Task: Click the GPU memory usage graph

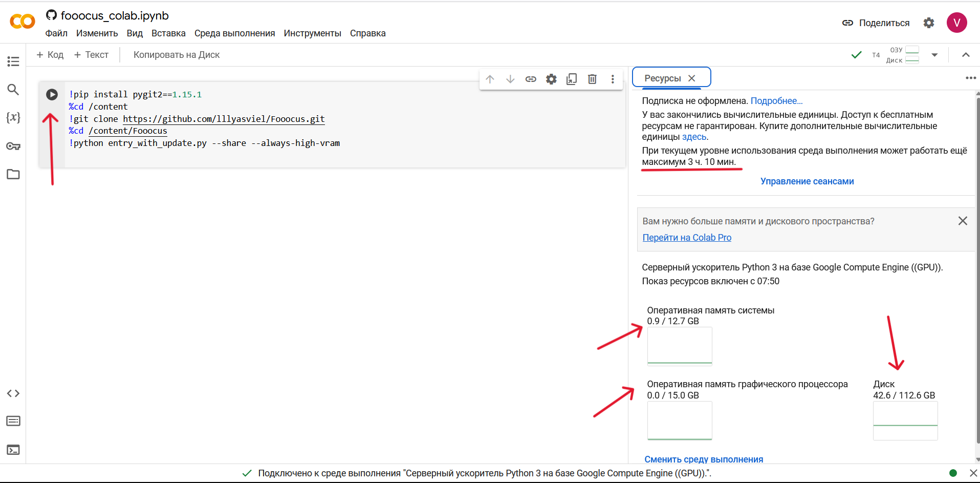Action: point(680,421)
